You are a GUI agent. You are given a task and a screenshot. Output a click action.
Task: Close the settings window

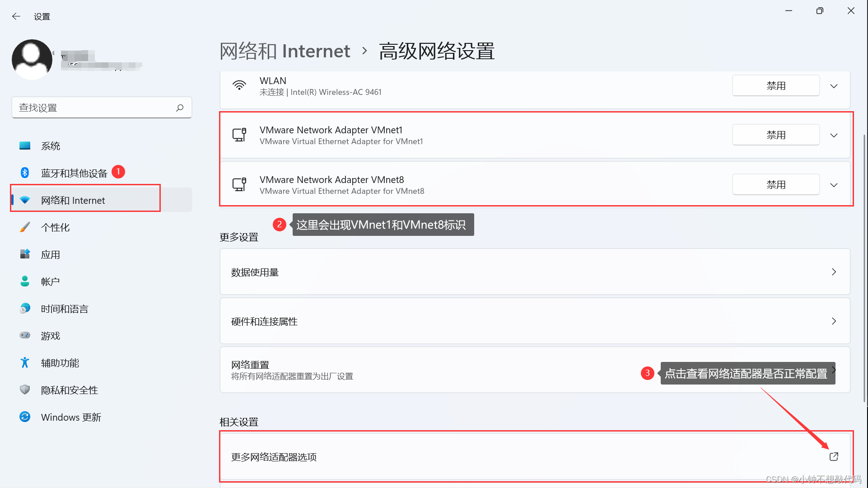(851, 11)
